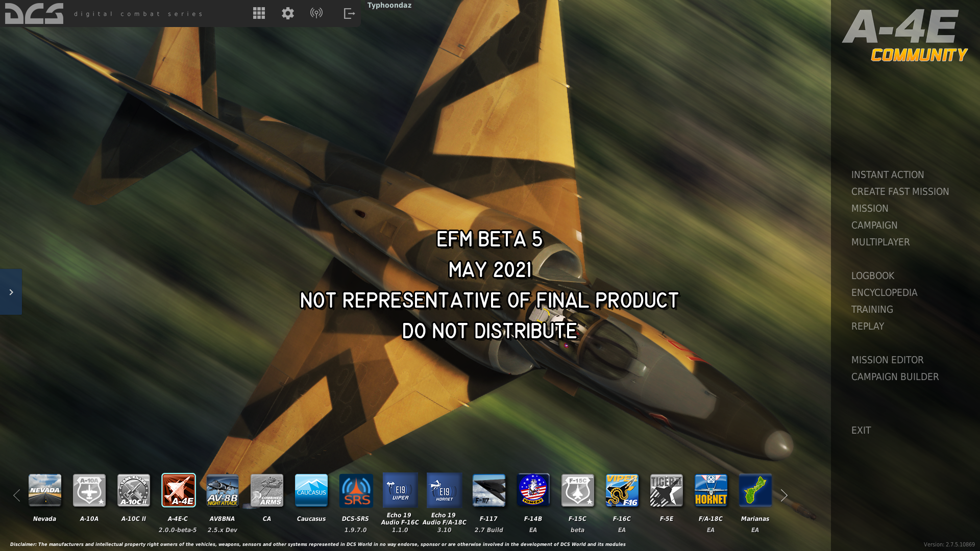Click the Echo 19 Audio F-16C label
The image size is (980, 551).
pos(400,519)
